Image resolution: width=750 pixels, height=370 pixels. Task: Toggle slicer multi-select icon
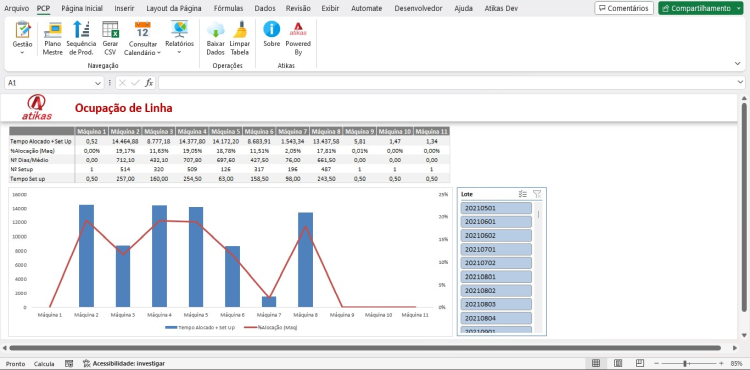pos(523,194)
